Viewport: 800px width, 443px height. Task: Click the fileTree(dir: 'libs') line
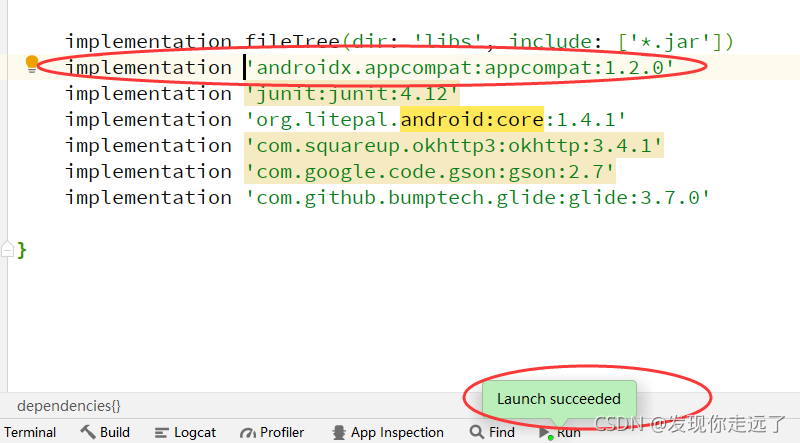pos(399,42)
